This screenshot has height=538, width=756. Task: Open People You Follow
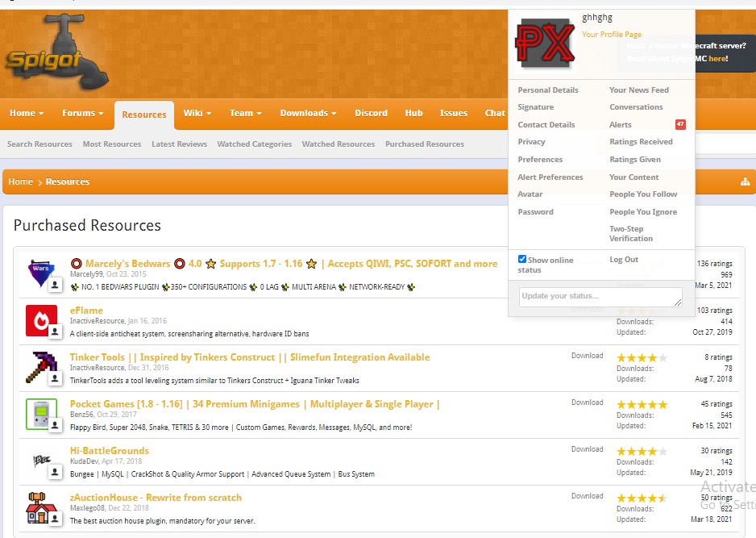[643, 194]
